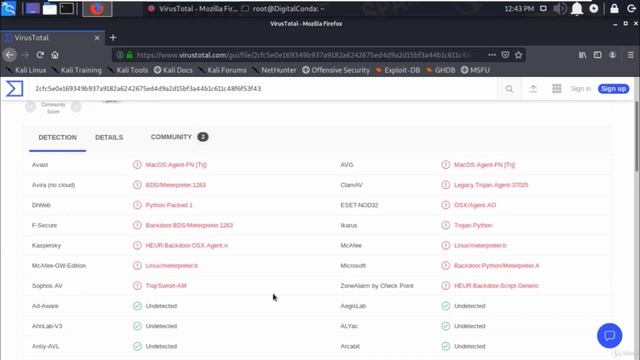The width and height of the screenshot is (640, 360).
Task: Click ClamAV result Legacy.Trojan.Agent-37025
Action: click(491, 185)
